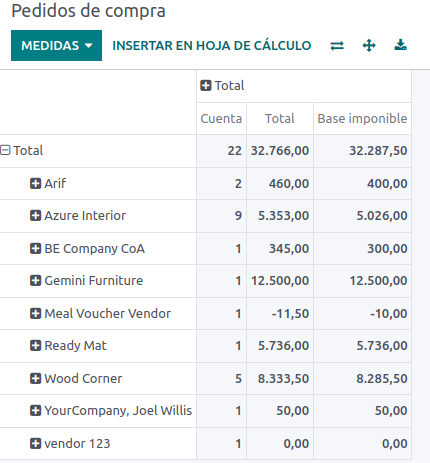Viewport: 430px width, 463px height.
Task: Click the expand all arrows icon
Action: [x=369, y=45]
